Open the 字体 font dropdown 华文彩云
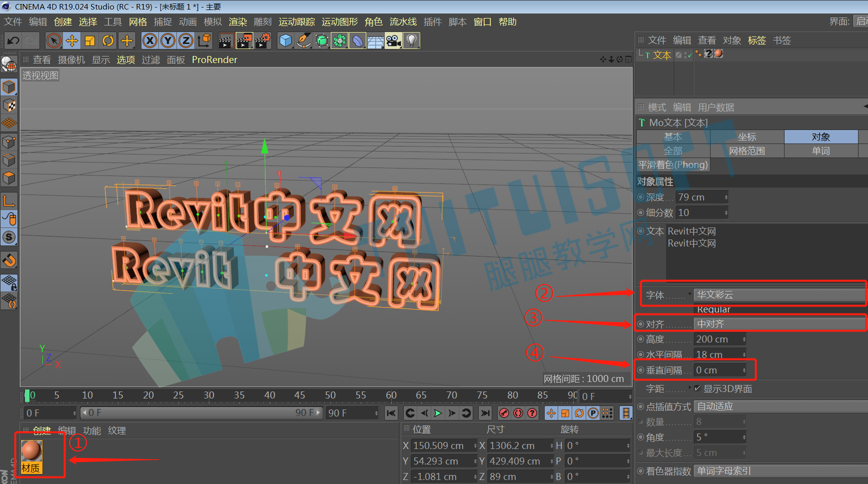868x484 pixels. [780, 294]
